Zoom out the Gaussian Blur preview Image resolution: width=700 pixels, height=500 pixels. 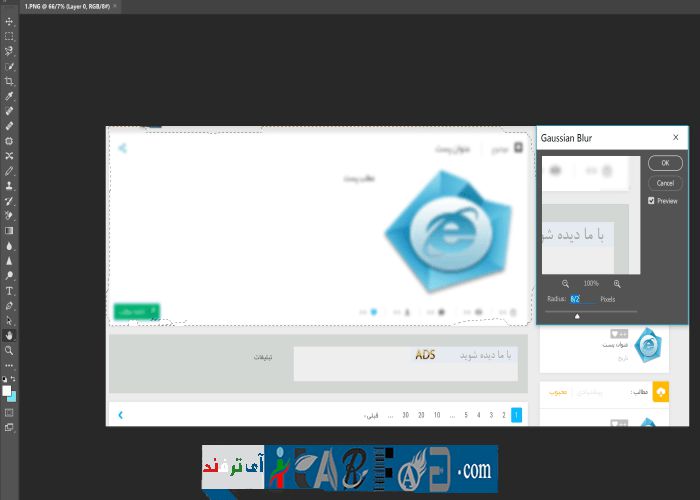click(566, 284)
